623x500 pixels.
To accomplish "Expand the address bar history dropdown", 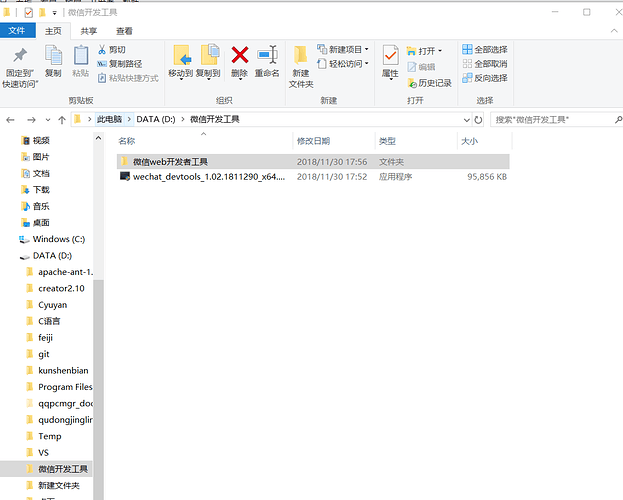I will pyautogui.click(x=466, y=120).
